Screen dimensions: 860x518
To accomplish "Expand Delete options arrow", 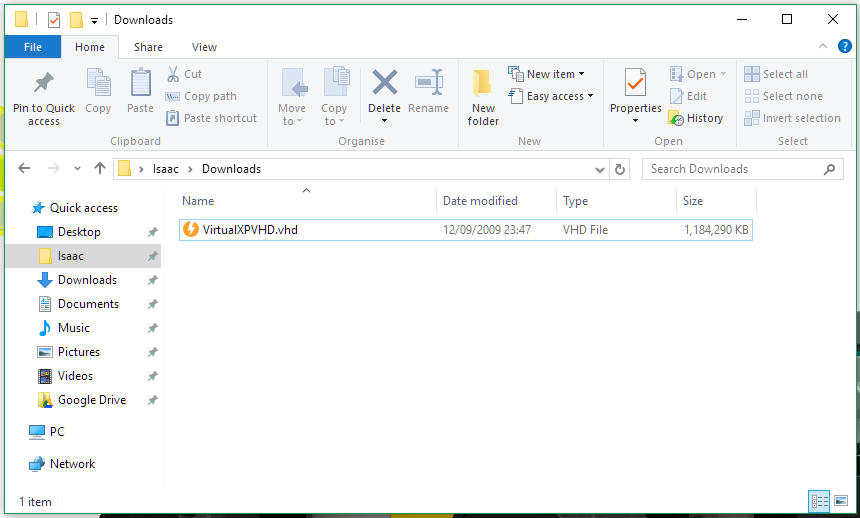I will (x=384, y=121).
